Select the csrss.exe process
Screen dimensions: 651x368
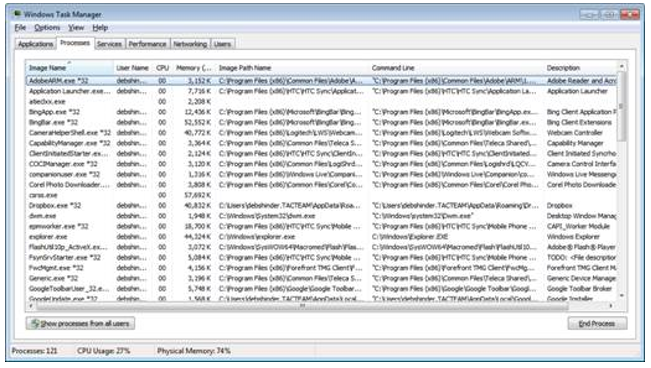click(x=321, y=195)
